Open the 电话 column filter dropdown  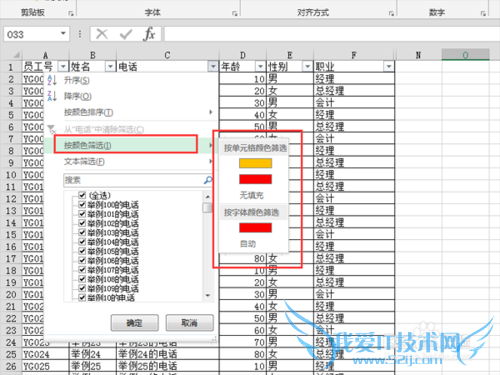(213, 67)
